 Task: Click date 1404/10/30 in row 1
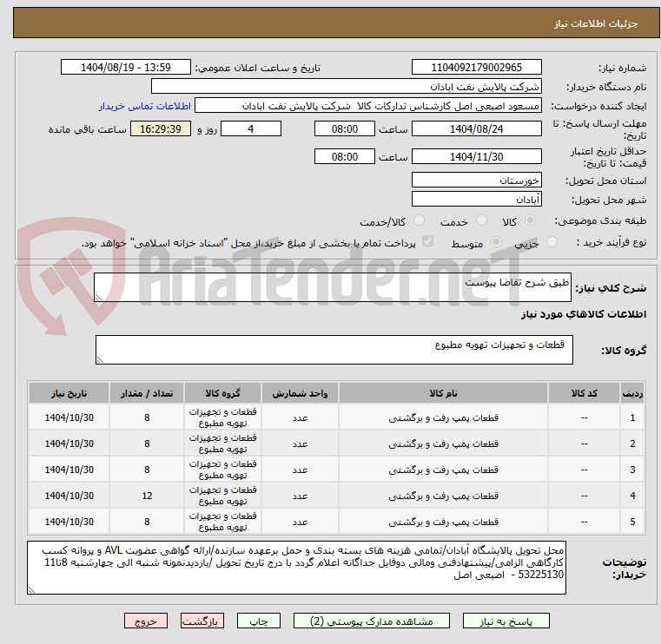(69, 417)
